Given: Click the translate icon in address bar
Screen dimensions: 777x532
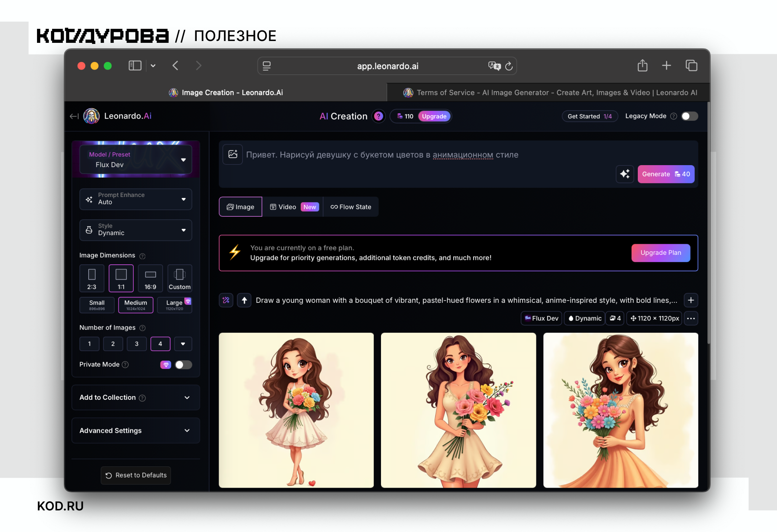Looking at the screenshot, I should click(494, 66).
